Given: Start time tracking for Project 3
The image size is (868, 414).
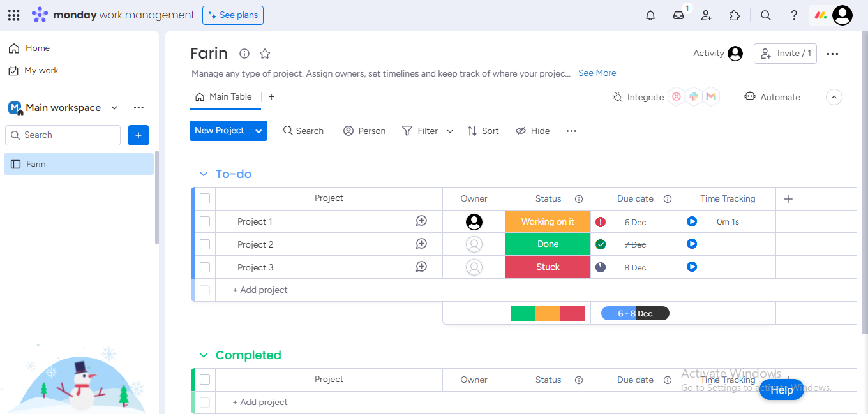Looking at the screenshot, I should [692, 267].
